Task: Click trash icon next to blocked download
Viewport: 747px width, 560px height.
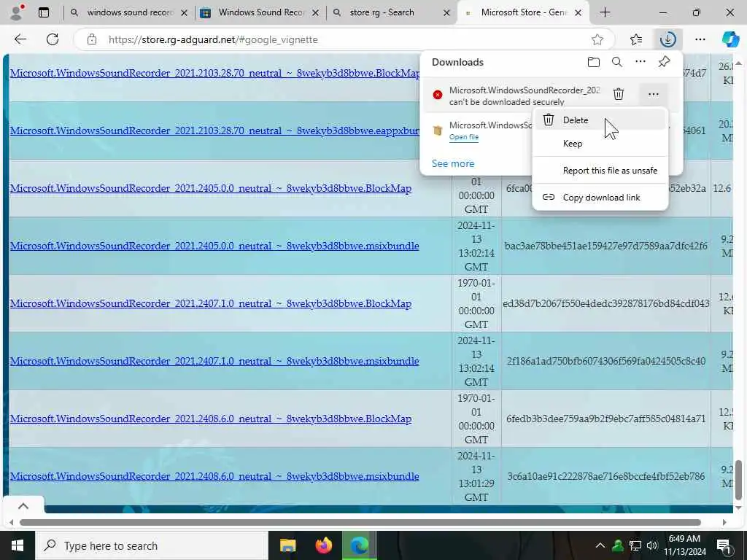Action: [619, 94]
